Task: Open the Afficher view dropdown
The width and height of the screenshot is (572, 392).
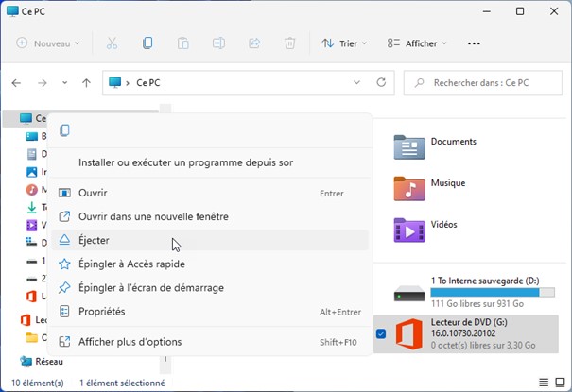Action: 417,43
